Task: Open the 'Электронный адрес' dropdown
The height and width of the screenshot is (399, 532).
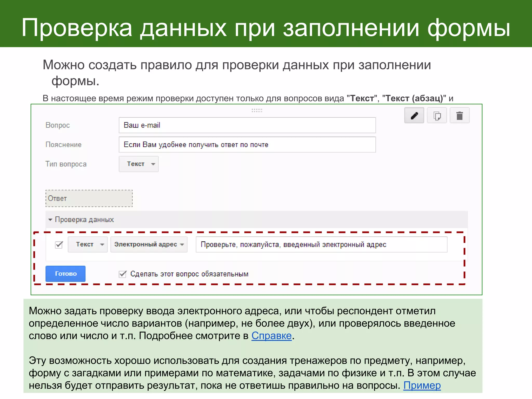Action: pyautogui.click(x=149, y=244)
